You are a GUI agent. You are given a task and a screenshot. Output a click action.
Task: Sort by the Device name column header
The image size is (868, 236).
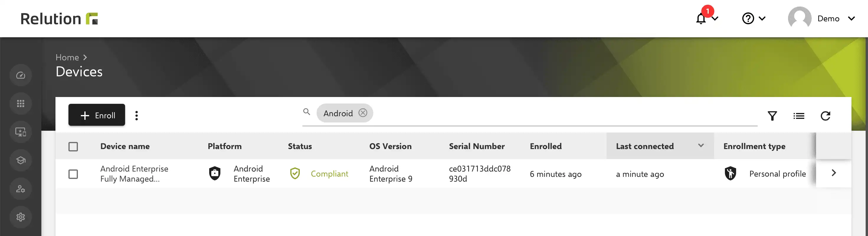click(125, 146)
